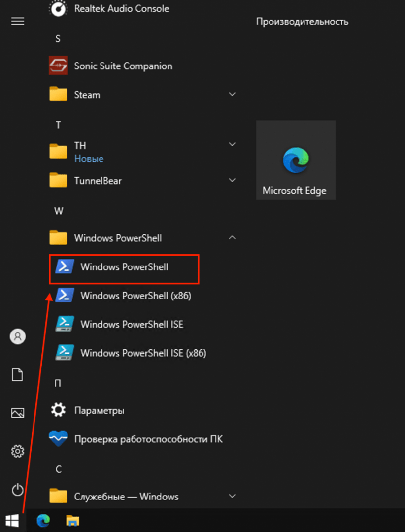
Task: Open Параметры from the app list
Action: coord(99,410)
